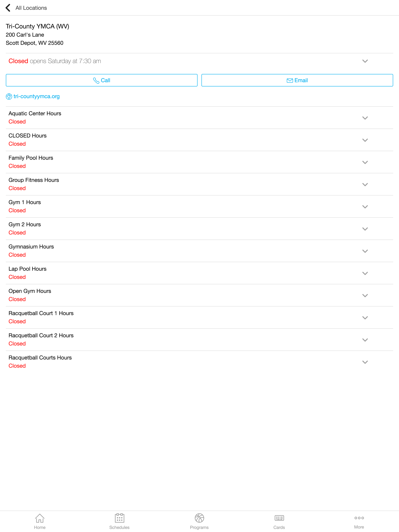Open the tri-countyymca.org website link
This screenshot has width=399, height=532.
(x=37, y=96)
